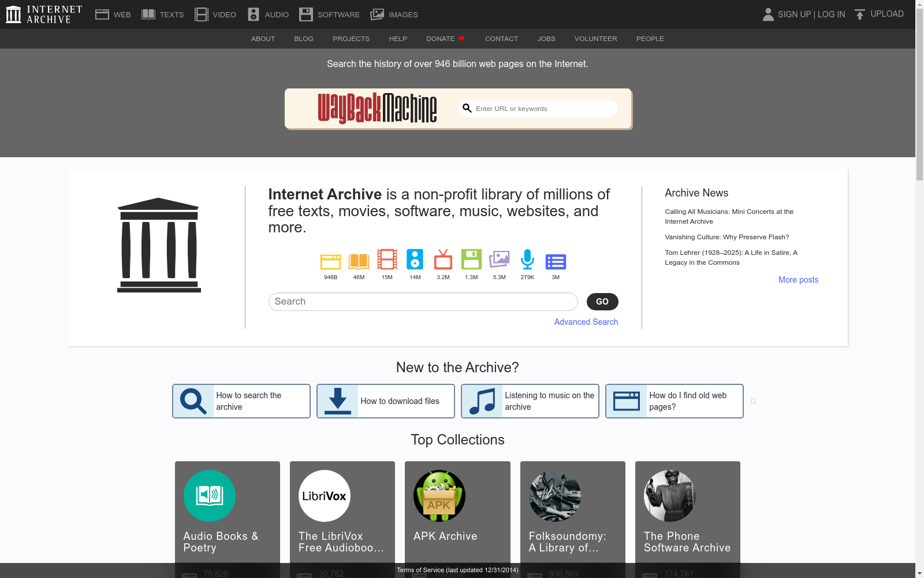This screenshot has width=924, height=578.
Task: Click the Terms of Service footer text
Action: point(457,570)
